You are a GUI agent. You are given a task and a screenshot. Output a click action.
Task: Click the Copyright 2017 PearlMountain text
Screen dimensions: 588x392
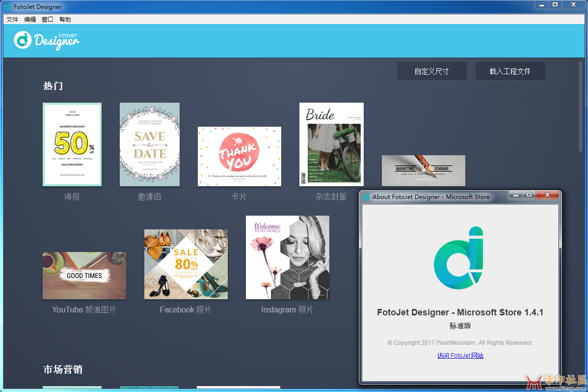click(460, 343)
